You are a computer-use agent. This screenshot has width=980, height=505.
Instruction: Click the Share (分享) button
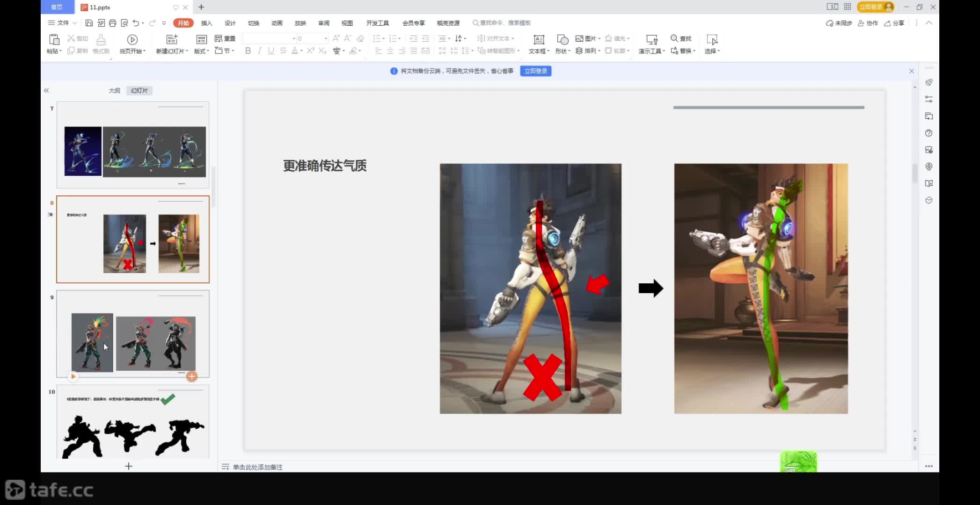[894, 23]
